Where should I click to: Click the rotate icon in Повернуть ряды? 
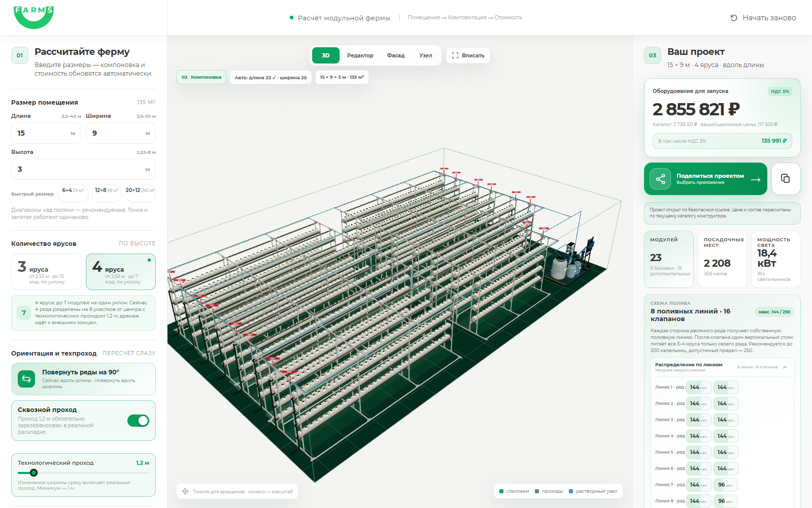click(x=26, y=379)
